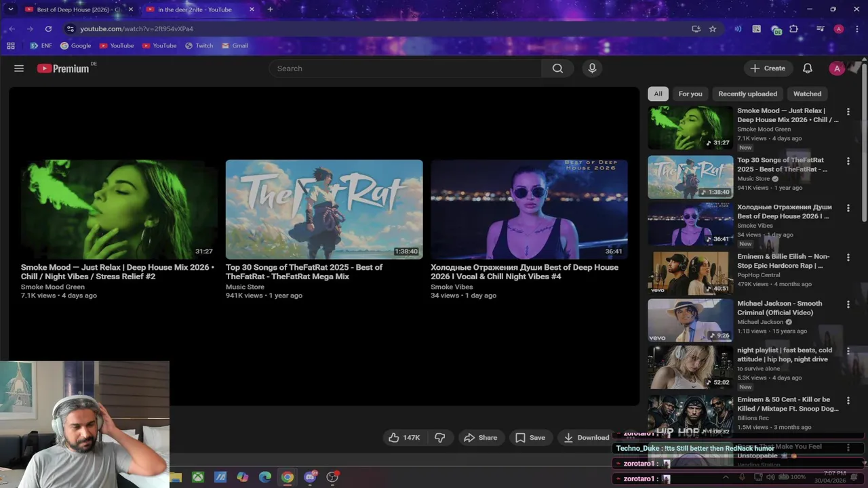Open the Xbox app from taskbar
Viewport: 868px width, 488px height.
(x=197, y=477)
